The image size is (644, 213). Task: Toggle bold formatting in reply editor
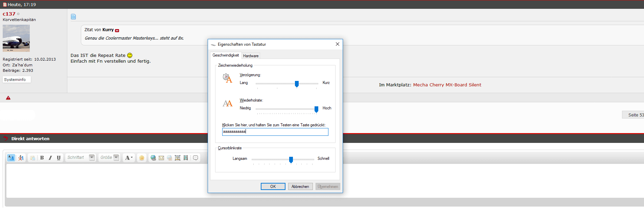(42, 158)
